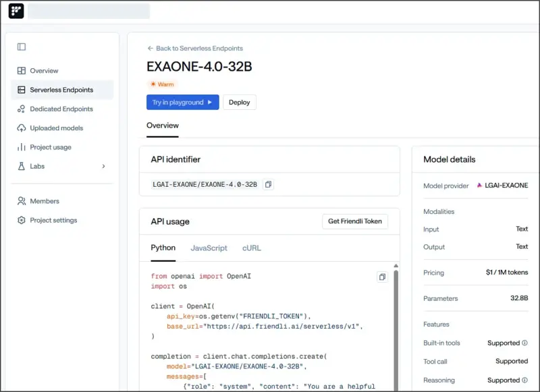The height and width of the screenshot is (392, 540).
Task: Copy the API identifier with copy icon
Action: tap(268, 184)
